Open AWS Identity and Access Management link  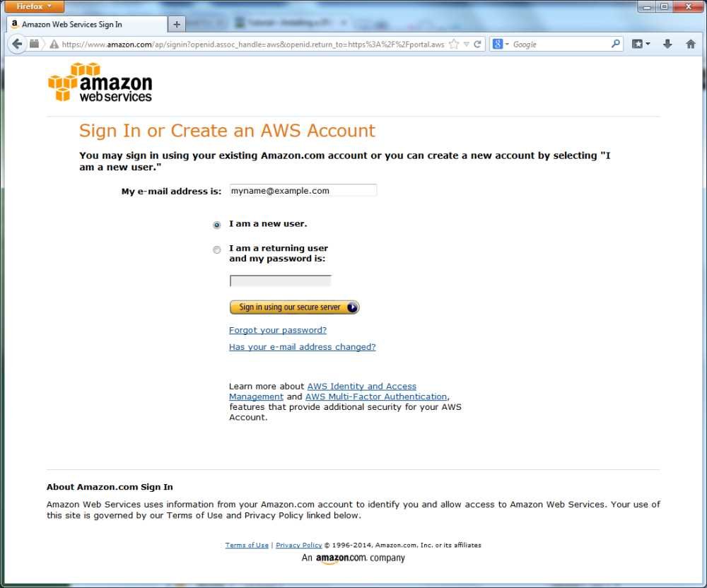coord(361,386)
